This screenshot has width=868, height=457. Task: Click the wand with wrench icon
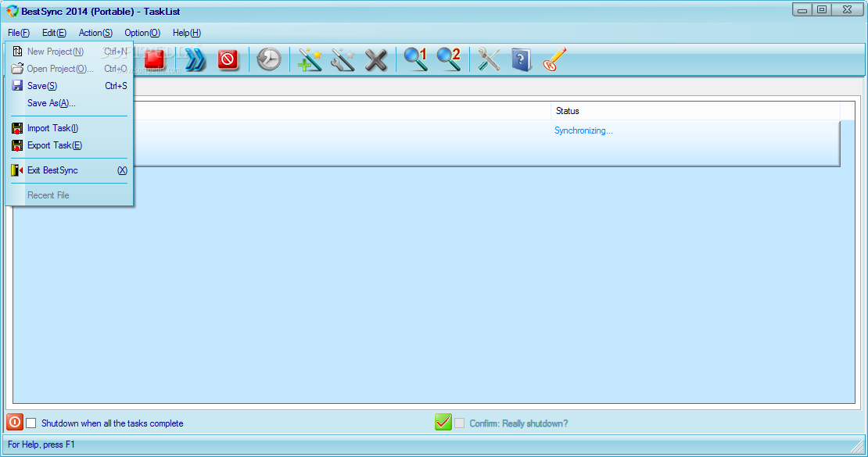pyautogui.click(x=343, y=59)
